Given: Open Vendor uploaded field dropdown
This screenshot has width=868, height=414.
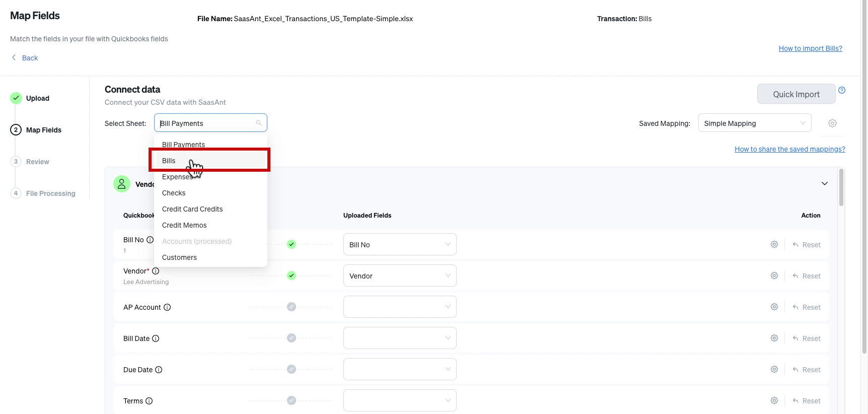Looking at the screenshot, I should click(400, 275).
